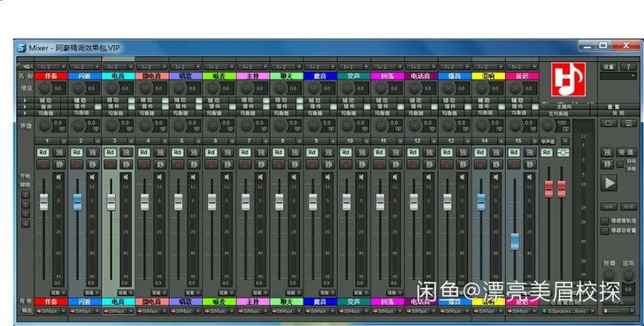Open 伴奏 channel input 1+2 dropdown
Screen dimensions: 644x326
(x=51, y=66)
